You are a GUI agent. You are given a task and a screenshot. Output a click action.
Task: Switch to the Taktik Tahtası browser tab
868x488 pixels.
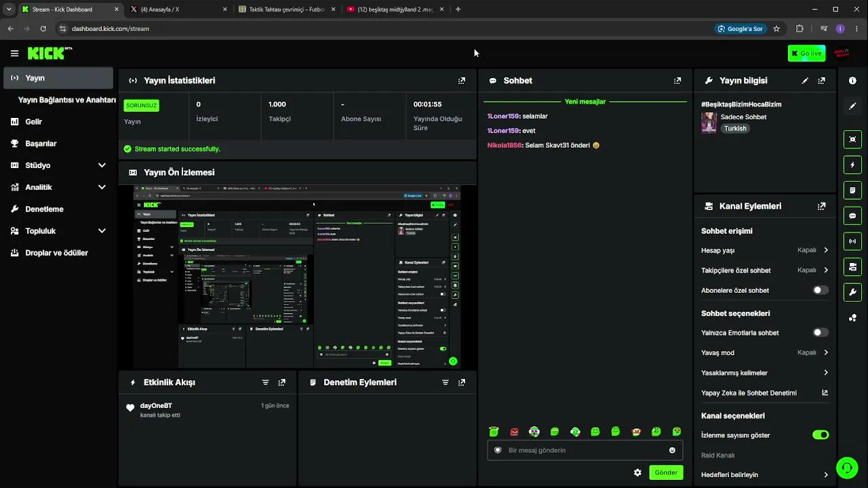point(288,9)
